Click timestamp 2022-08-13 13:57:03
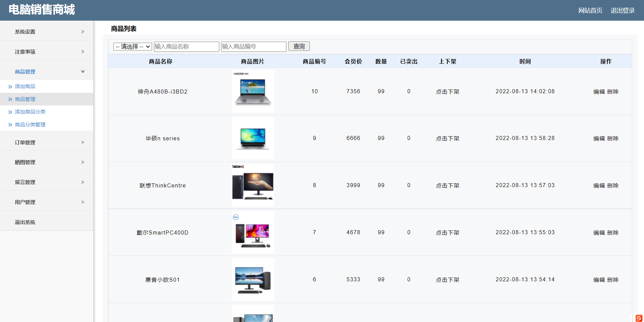Image resolution: width=644 pixels, height=322 pixels. [525, 185]
